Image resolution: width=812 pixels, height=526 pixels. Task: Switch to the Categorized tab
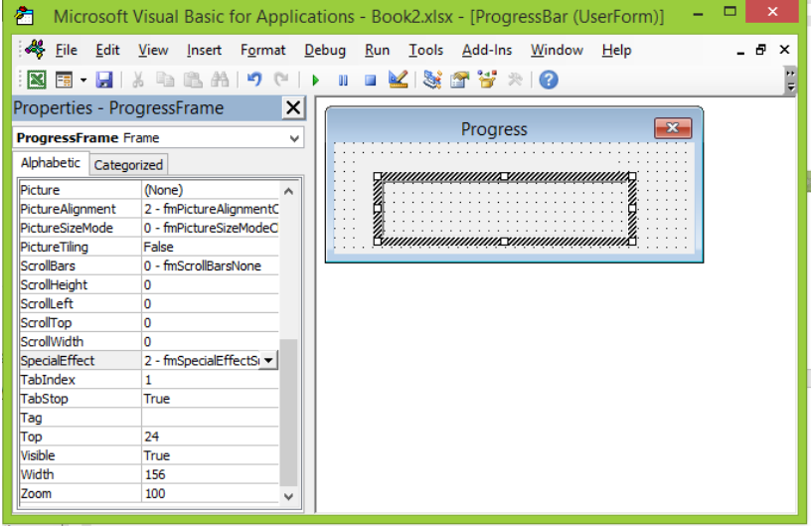128,165
